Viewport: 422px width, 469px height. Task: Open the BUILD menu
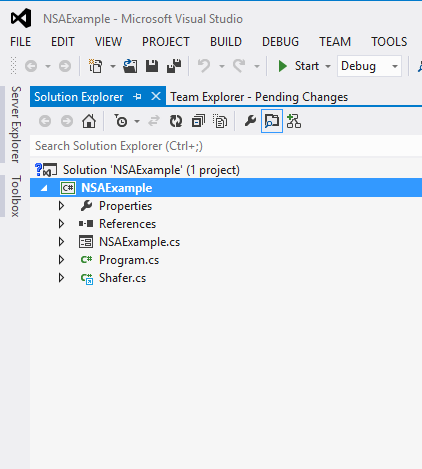point(226,42)
